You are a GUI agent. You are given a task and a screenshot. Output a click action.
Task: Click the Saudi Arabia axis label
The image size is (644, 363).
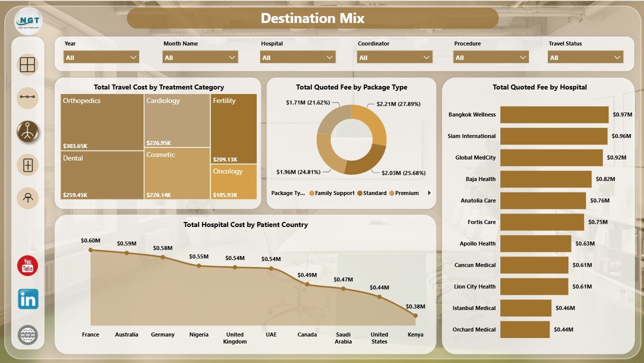pos(343,338)
